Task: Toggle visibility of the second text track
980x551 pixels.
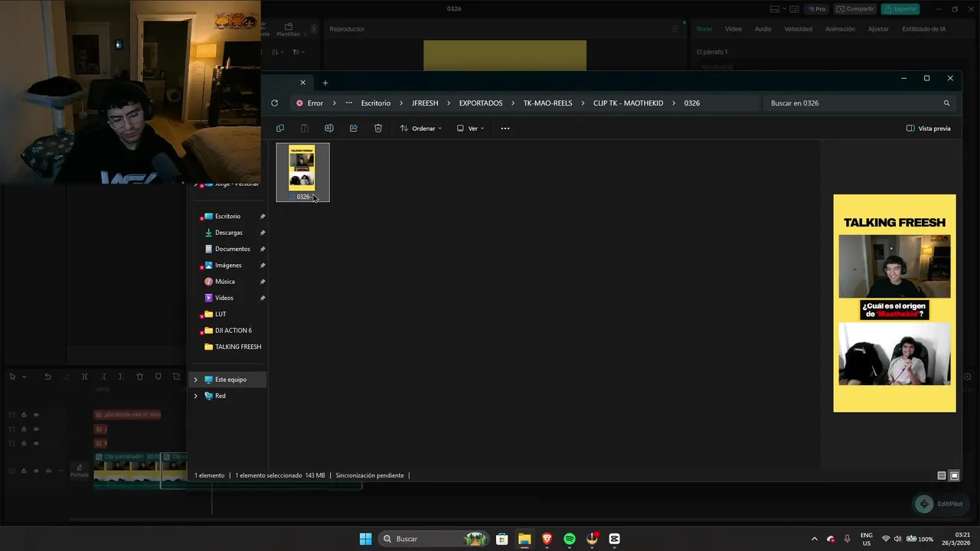Action: pyautogui.click(x=36, y=429)
